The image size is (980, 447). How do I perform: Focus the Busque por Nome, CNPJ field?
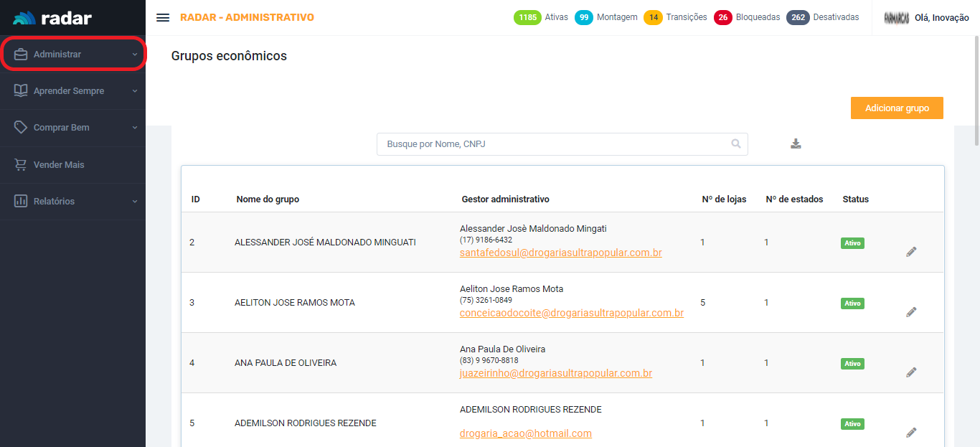pos(552,144)
